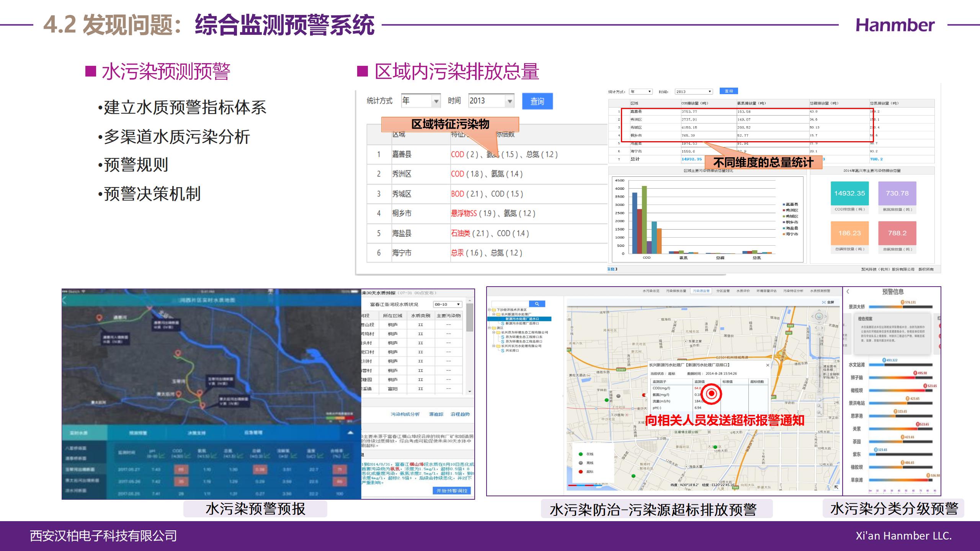Open the 统计方式 年 dropdown in the large query form
Screen dimensions: 980x551
(x=421, y=101)
